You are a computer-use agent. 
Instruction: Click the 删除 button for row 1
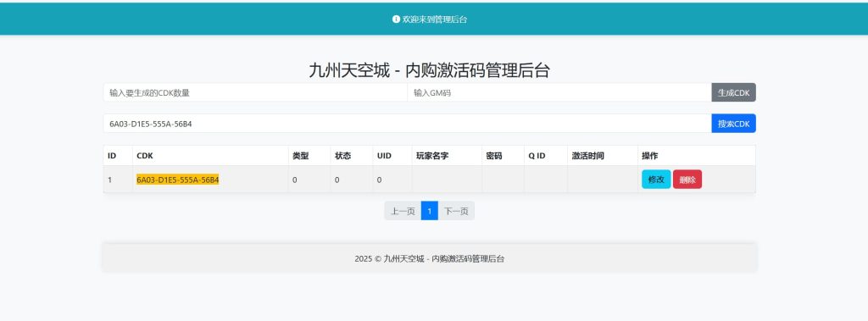pyautogui.click(x=687, y=180)
